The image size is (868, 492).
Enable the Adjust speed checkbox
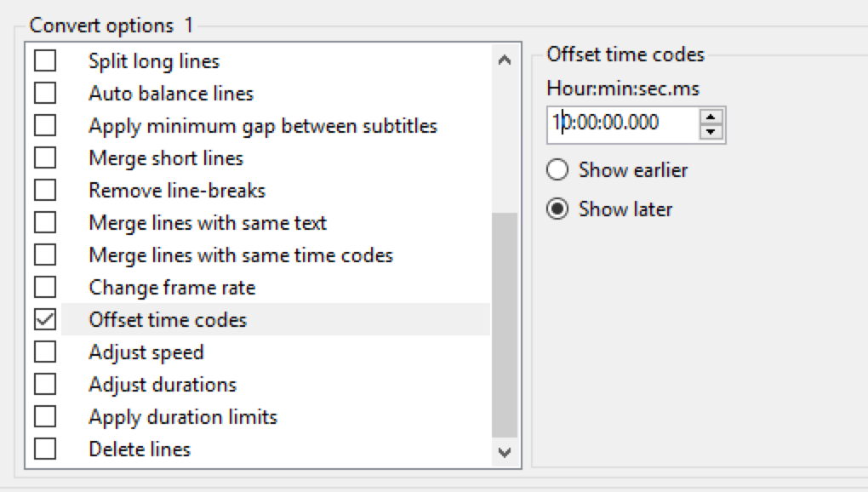pyautogui.click(x=44, y=352)
